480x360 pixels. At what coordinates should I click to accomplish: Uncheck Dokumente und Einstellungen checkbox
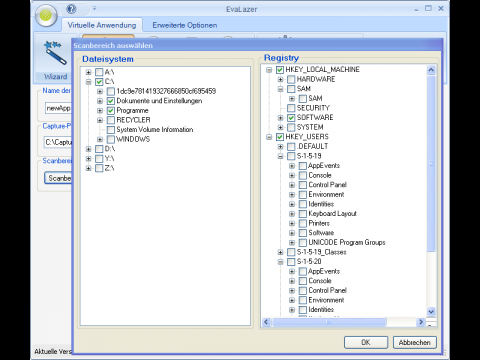[111, 101]
